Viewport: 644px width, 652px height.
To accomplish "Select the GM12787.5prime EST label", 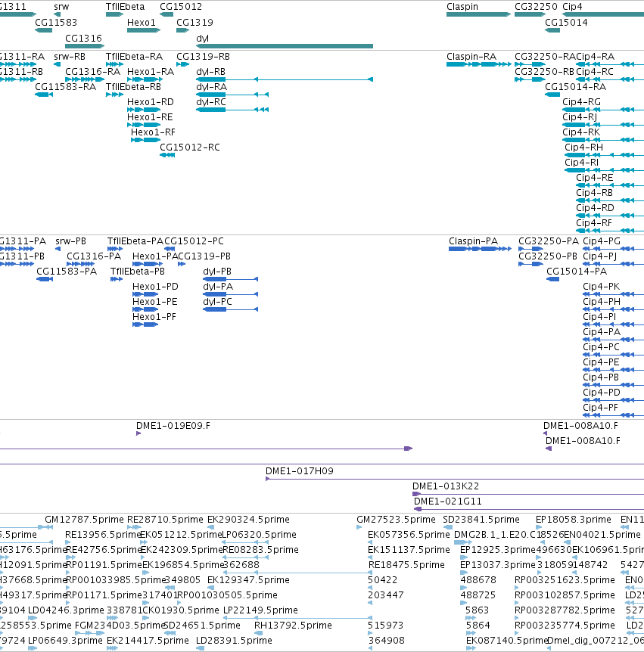I will click(85, 520).
